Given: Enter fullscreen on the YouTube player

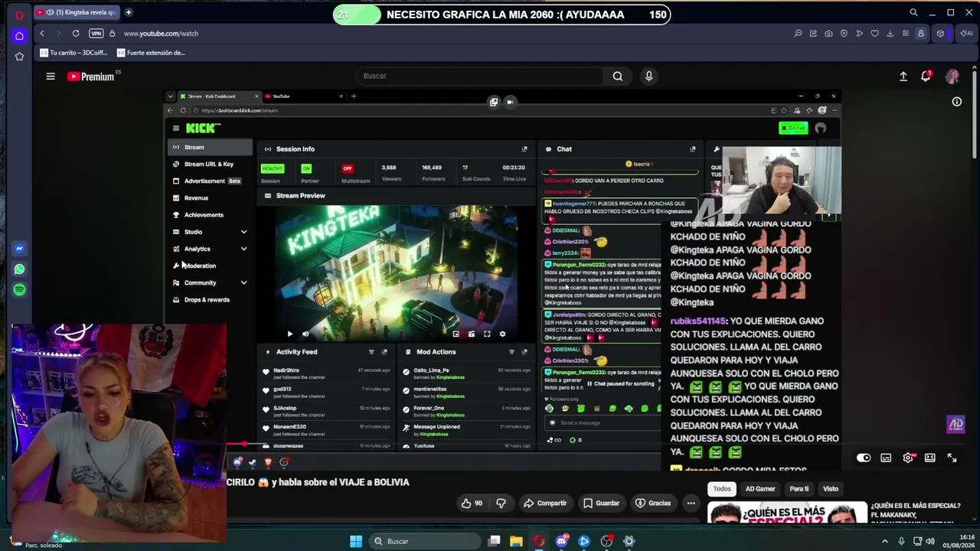Looking at the screenshot, I should click(x=952, y=458).
